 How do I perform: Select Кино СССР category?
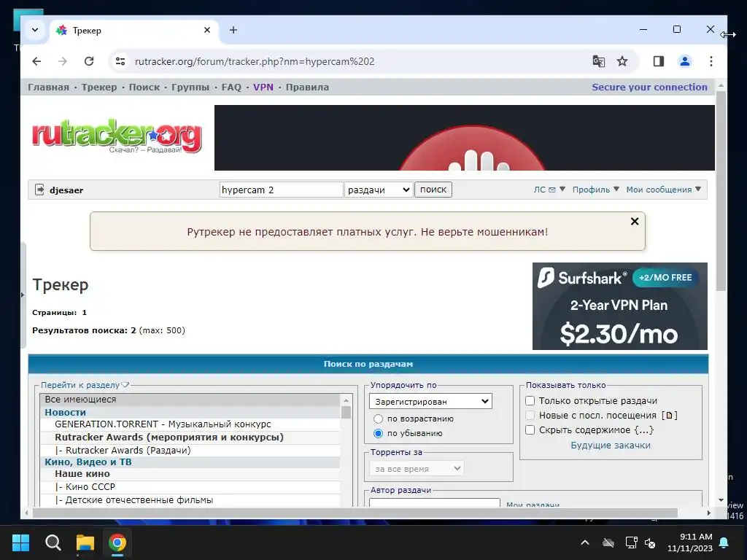tap(190, 486)
